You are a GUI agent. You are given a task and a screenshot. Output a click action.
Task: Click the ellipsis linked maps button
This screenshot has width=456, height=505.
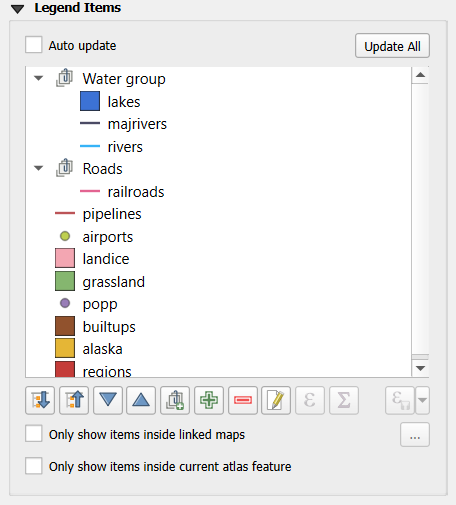415,435
